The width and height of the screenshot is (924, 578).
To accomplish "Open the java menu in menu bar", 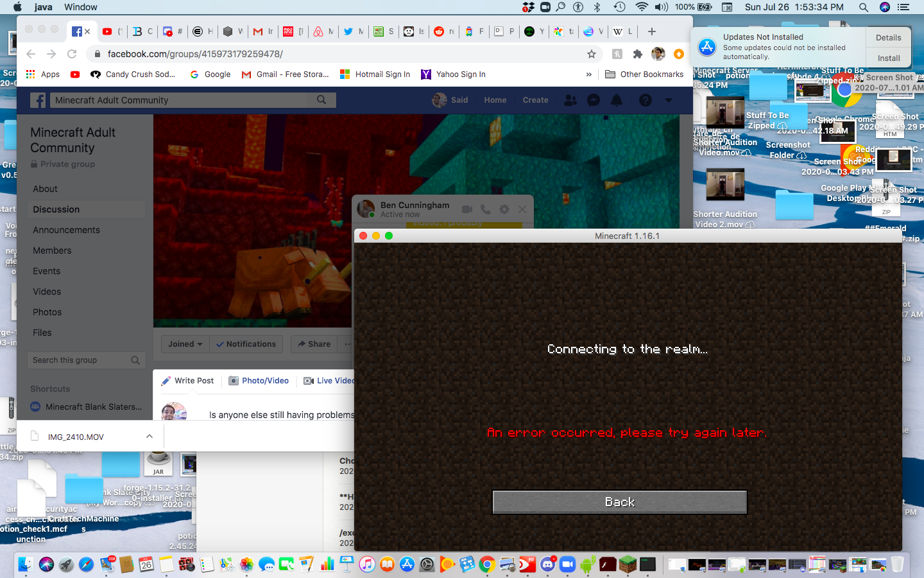I will [x=43, y=7].
